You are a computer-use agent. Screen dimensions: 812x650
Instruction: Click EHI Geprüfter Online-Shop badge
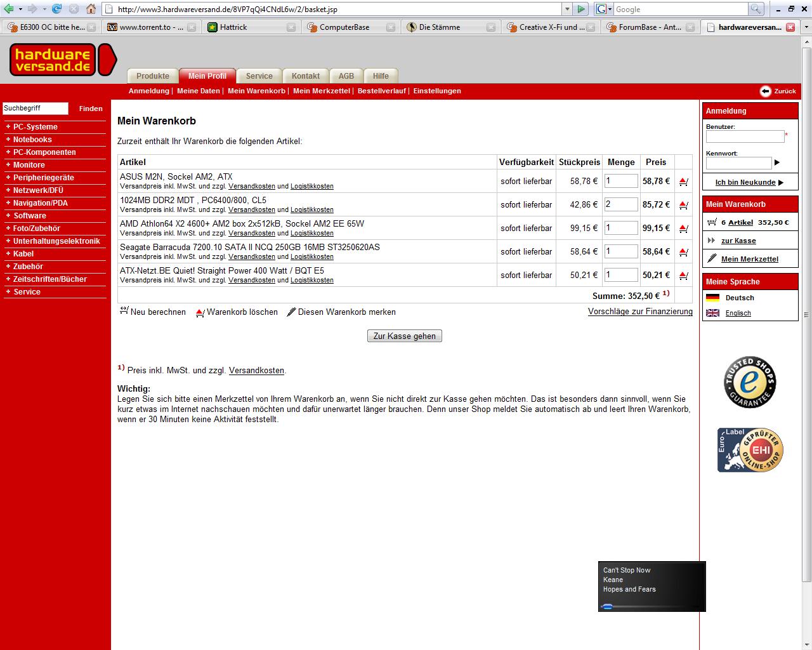(750, 450)
